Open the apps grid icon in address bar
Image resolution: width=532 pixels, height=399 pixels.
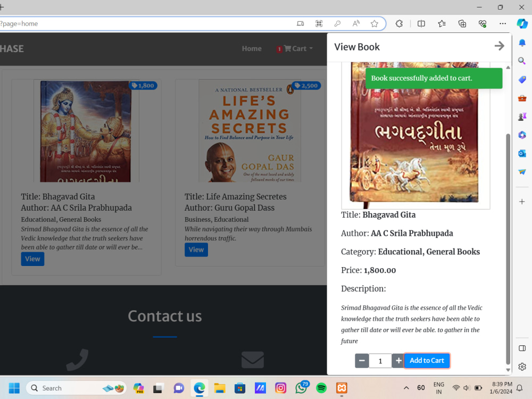pyautogui.click(x=319, y=24)
